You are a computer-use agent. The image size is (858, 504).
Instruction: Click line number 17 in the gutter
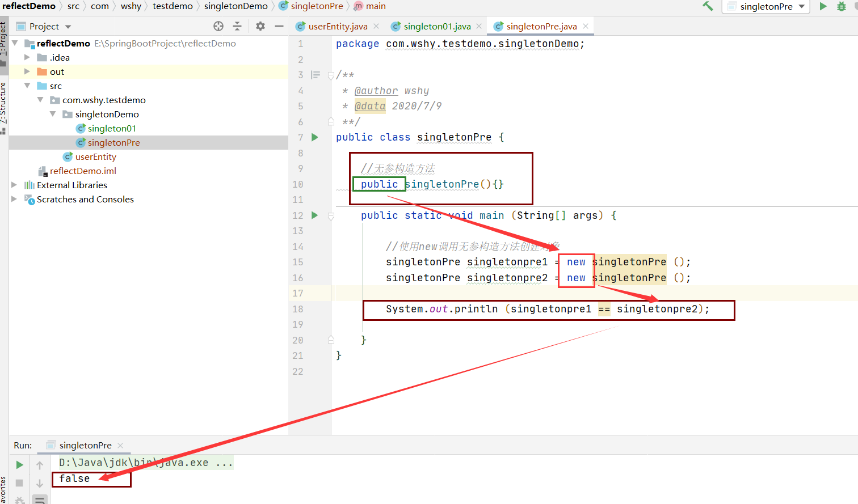click(x=298, y=293)
